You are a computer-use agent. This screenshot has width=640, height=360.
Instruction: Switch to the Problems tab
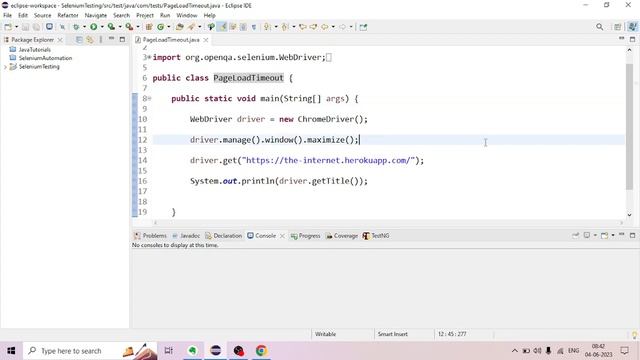pos(150,236)
